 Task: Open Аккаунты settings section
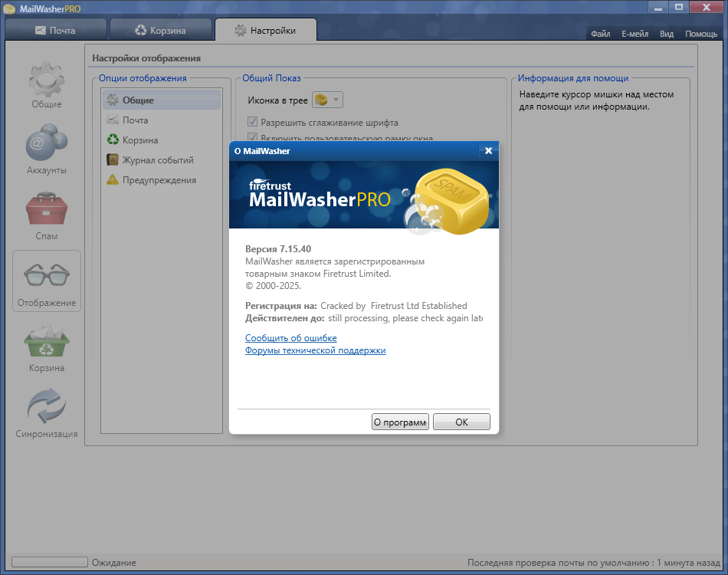(x=47, y=149)
